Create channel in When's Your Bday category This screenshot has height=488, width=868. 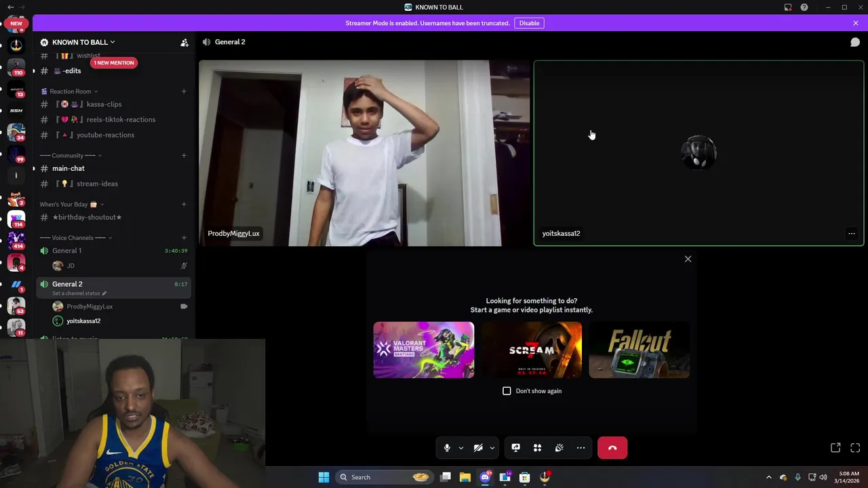pos(184,205)
